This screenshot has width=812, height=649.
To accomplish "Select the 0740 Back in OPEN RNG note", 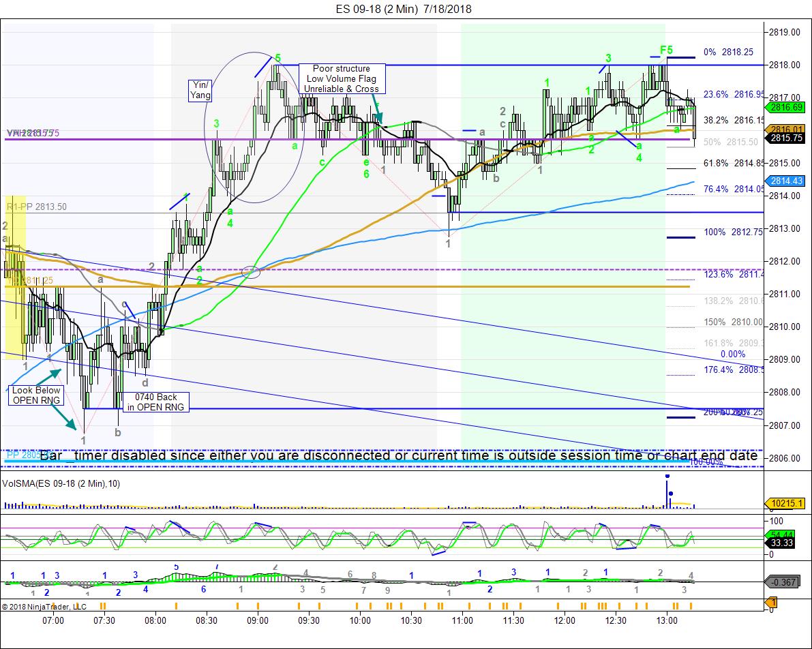I will 156,402.
